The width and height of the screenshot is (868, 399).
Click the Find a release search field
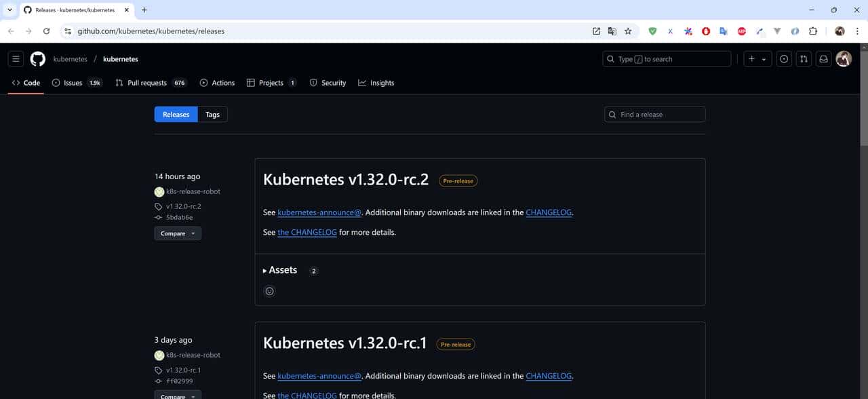coord(654,114)
